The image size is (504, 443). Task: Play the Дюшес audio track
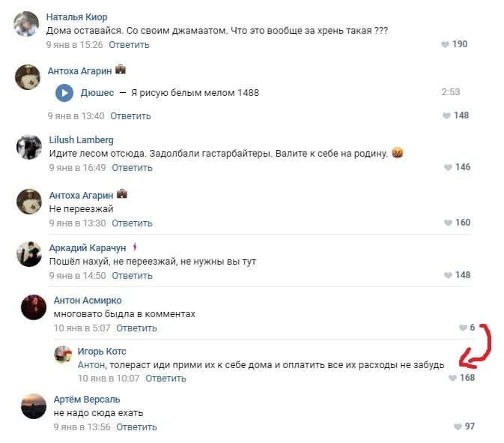point(64,93)
